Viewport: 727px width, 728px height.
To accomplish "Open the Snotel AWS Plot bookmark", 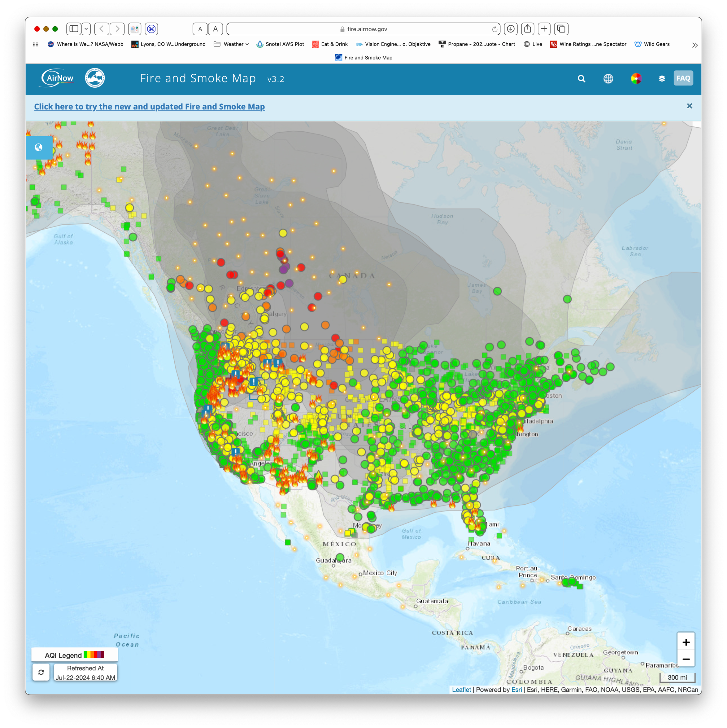I will [x=280, y=44].
